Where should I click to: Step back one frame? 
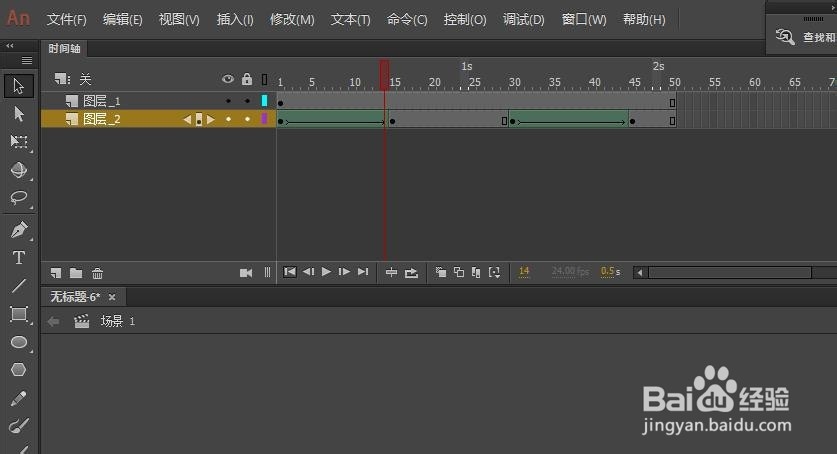pos(309,272)
